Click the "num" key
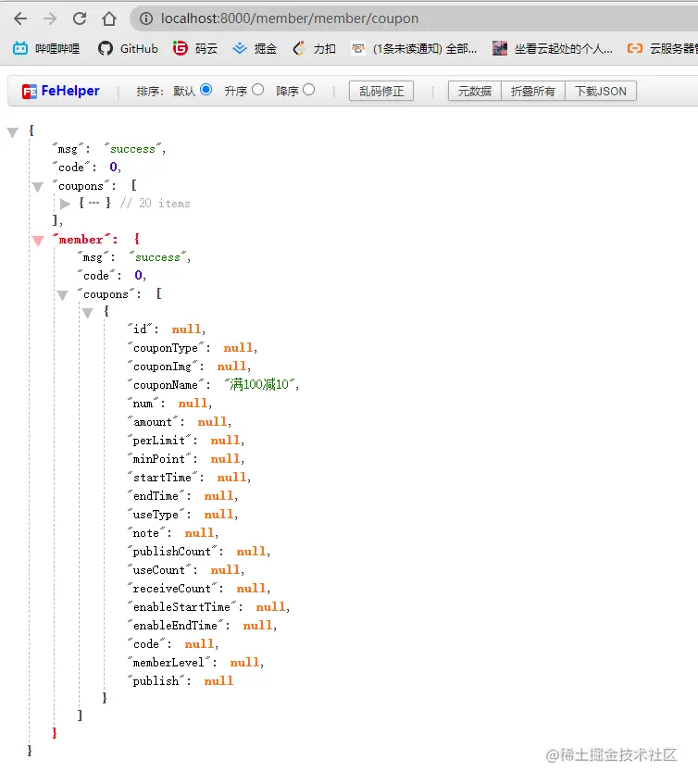 [143, 404]
